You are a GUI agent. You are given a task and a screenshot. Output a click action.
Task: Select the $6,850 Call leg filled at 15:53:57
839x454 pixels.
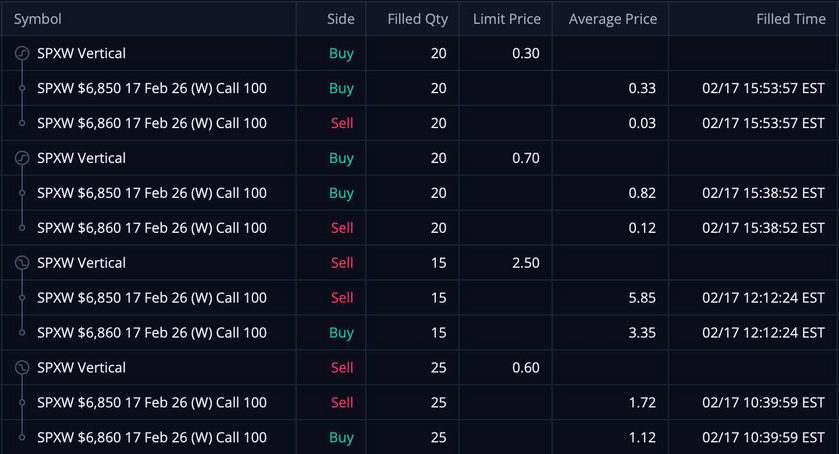(x=151, y=88)
